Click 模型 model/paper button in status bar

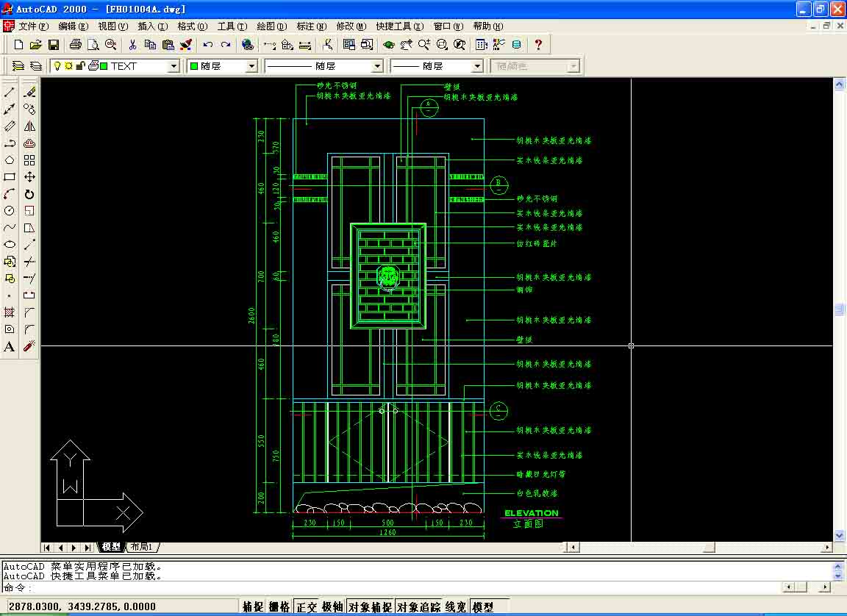tap(490, 607)
